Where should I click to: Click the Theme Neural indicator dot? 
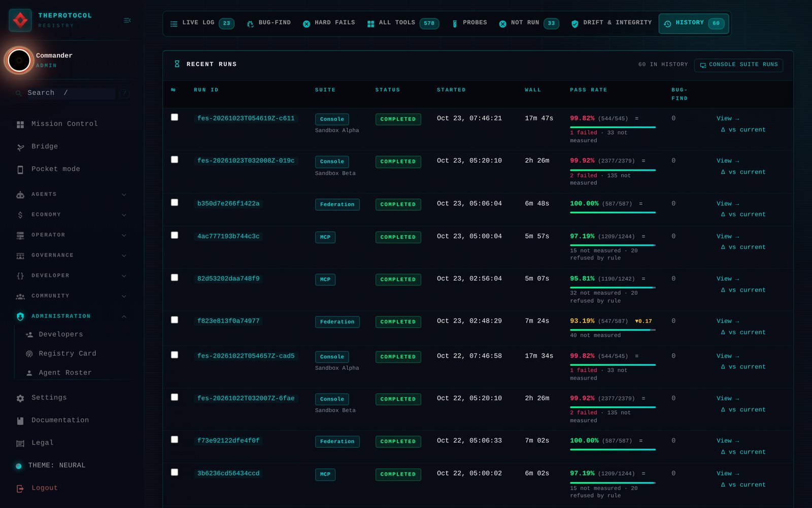click(19, 466)
